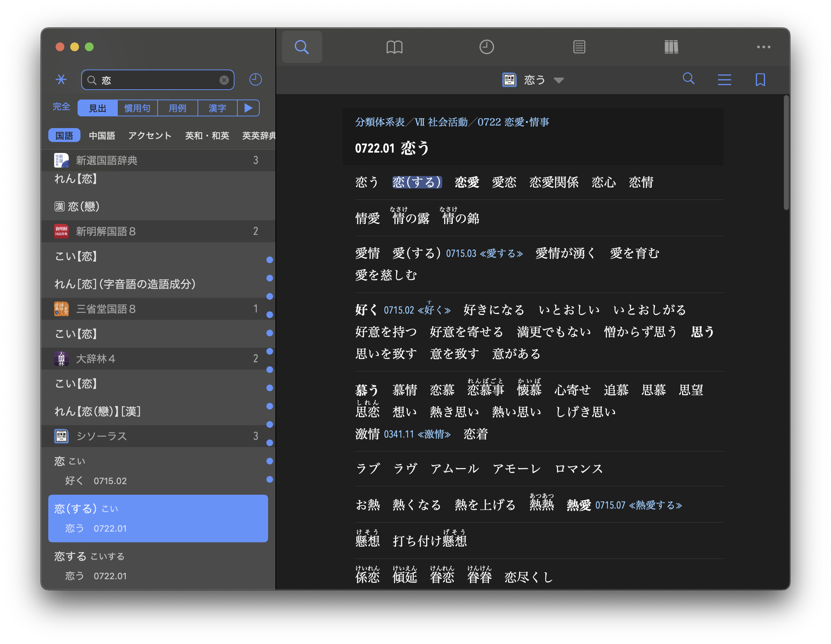Viewport: 831px width, 644px height.
Task: Open the document list tab icon
Action: 579,47
